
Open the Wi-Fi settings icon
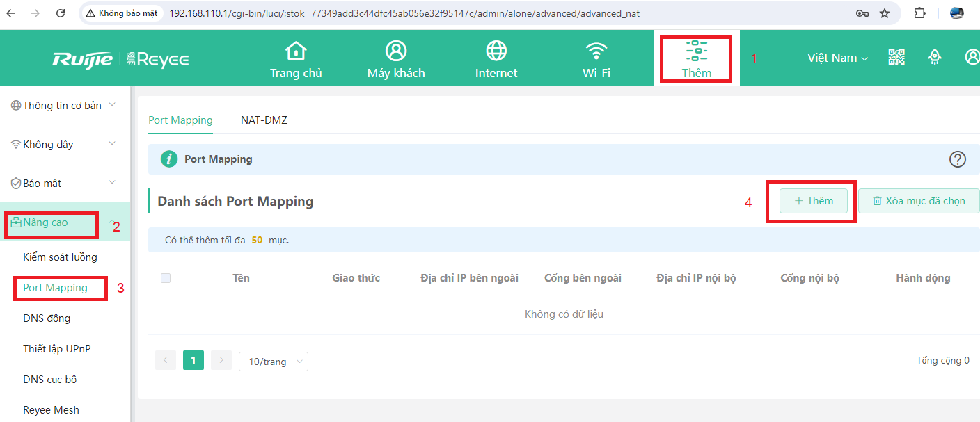[596, 51]
